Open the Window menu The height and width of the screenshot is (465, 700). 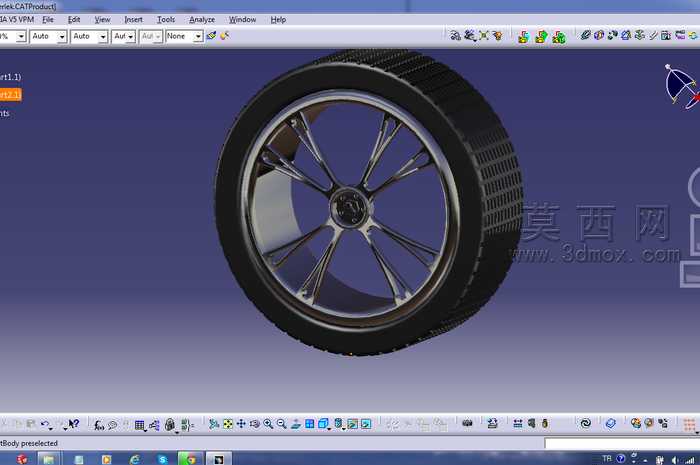coord(242,20)
